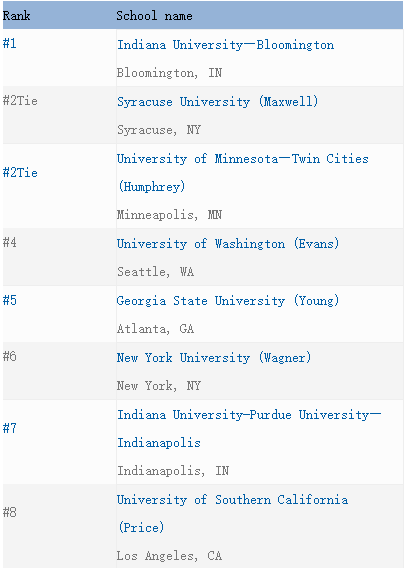Open University of Washington (Evans) link
The height and width of the screenshot is (568, 406).
pyautogui.click(x=228, y=244)
